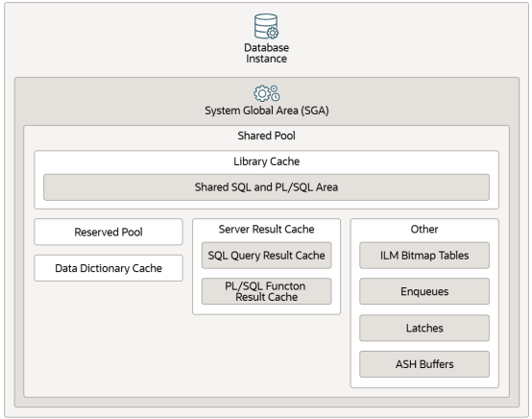This screenshot has height=419, width=532.
Task: Select the System Global Area (SGA) label
Action: coord(267,111)
